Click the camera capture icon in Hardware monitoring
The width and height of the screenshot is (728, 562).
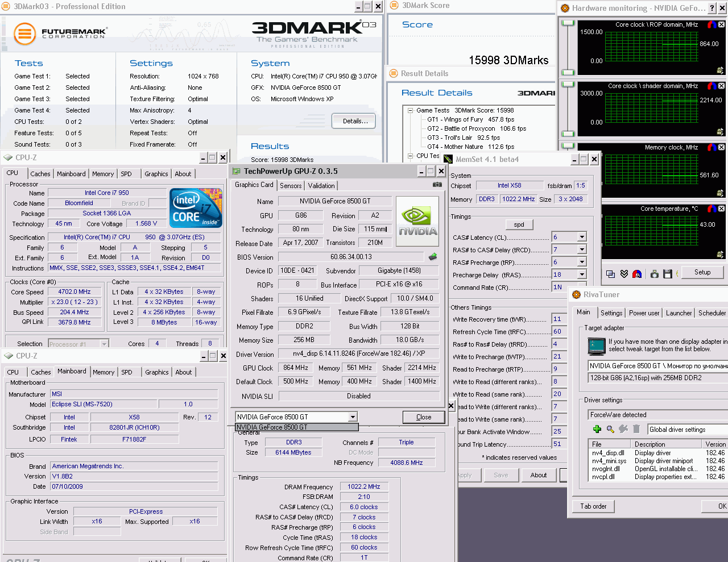tap(654, 274)
